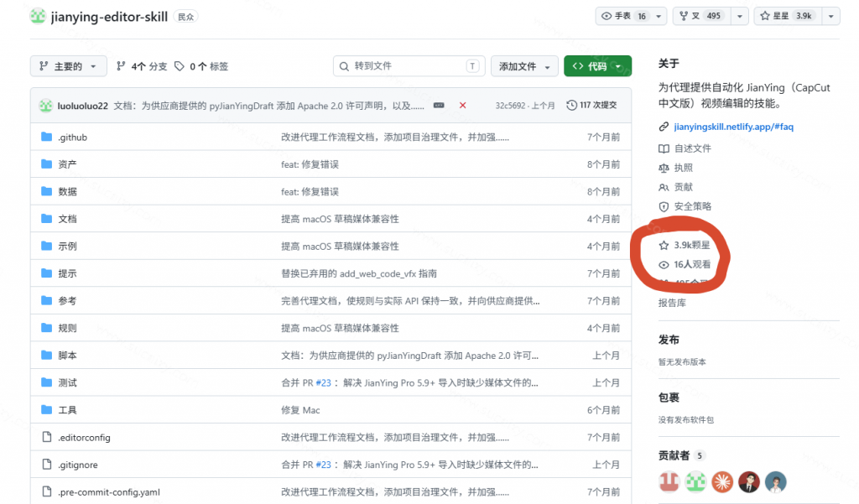This screenshot has width=859, height=504.
Task: Click the folder icon beside 资产
Action: [47, 164]
